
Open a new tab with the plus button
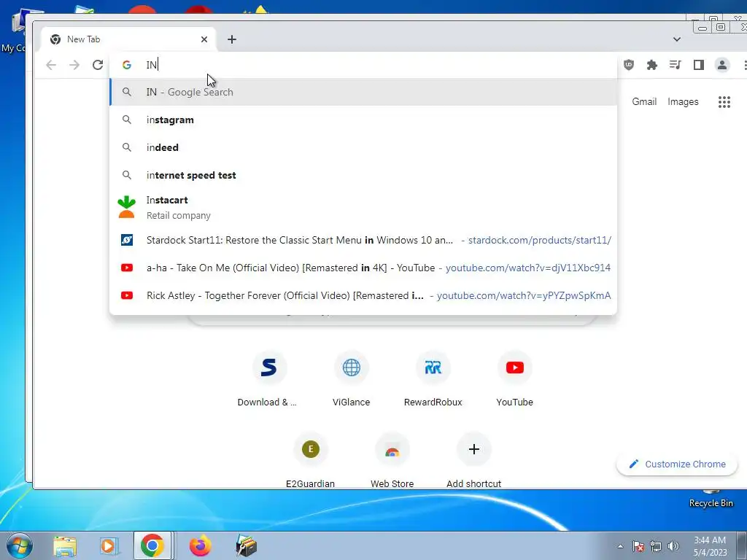coord(231,39)
